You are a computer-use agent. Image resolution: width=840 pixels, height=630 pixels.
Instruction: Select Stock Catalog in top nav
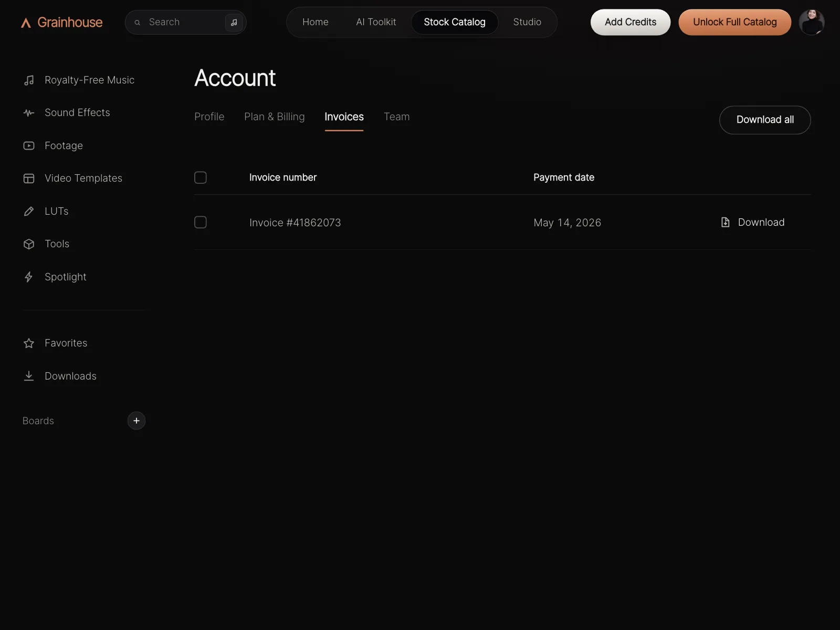coord(455,22)
